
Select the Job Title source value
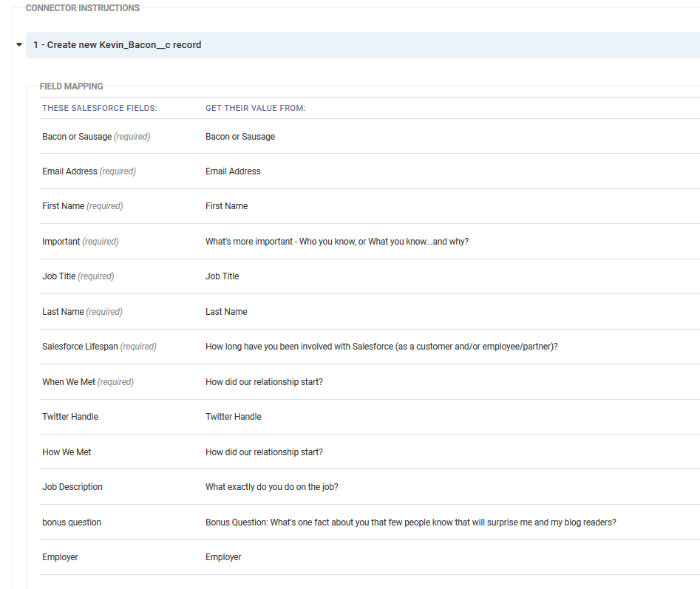222,276
